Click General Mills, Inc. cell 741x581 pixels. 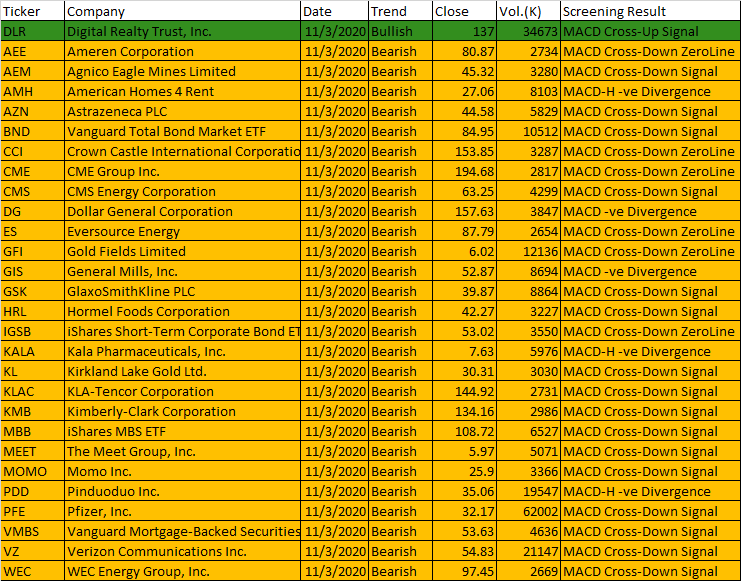coord(182,271)
